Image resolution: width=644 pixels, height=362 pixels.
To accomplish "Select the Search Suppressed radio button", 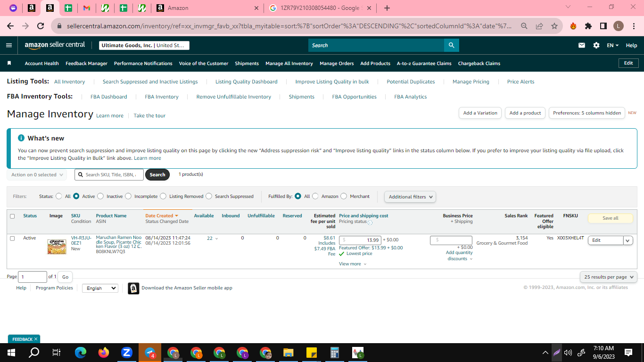I will point(209,196).
